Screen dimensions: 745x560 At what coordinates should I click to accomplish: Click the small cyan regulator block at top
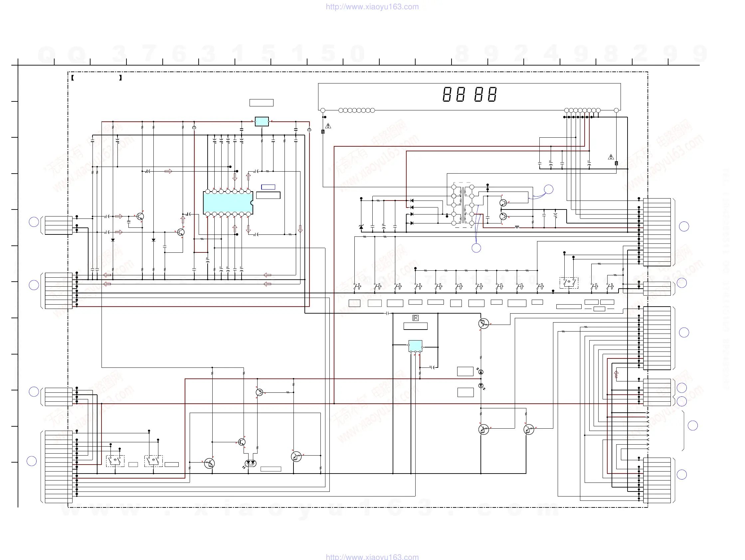click(262, 121)
